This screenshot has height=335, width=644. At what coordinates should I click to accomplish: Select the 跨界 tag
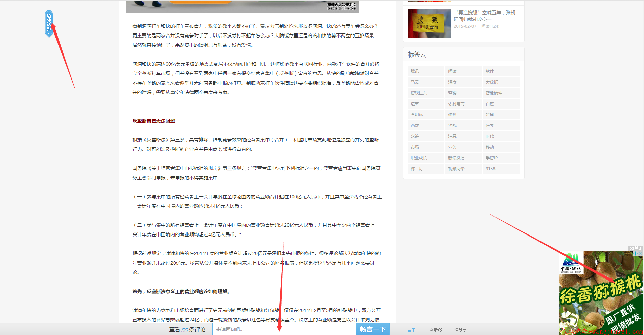501,125
